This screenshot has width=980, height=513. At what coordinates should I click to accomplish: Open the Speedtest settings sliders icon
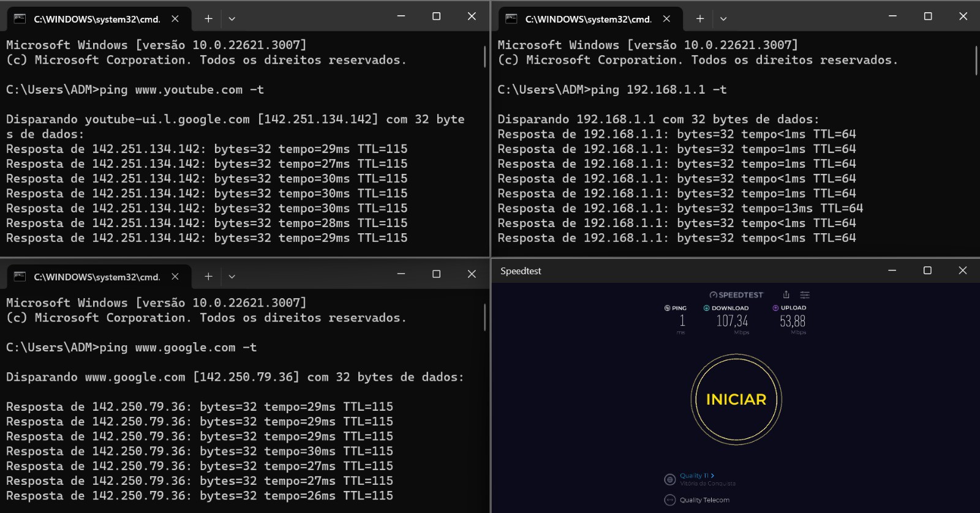[805, 294]
